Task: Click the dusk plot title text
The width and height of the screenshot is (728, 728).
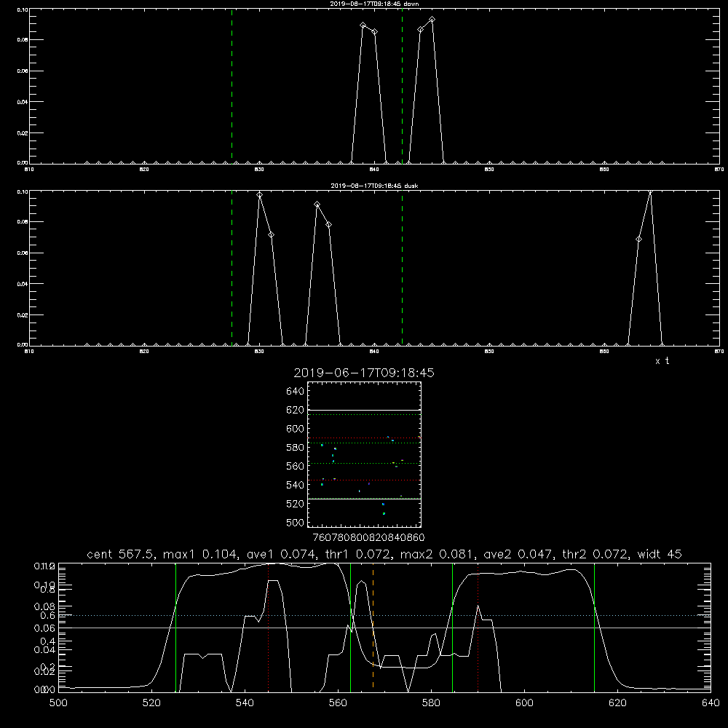Action: (x=374, y=186)
